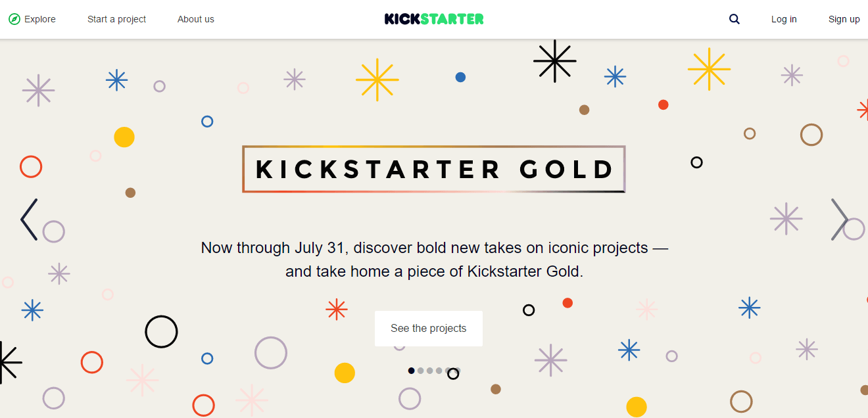This screenshot has width=868, height=418.
Task: Click the green Explore compass icon
Action: pyautogui.click(x=14, y=19)
